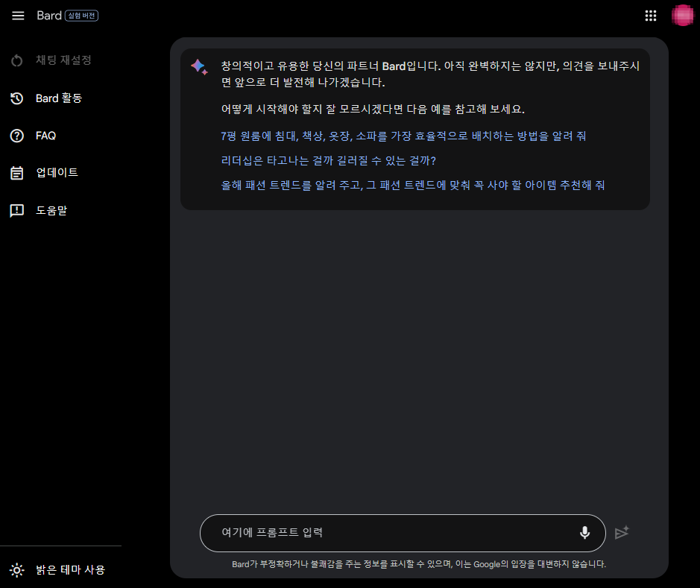Click the Bard sparkle icon in message
Image resolution: width=700 pixels, height=588 pixels.
point(199,67)
